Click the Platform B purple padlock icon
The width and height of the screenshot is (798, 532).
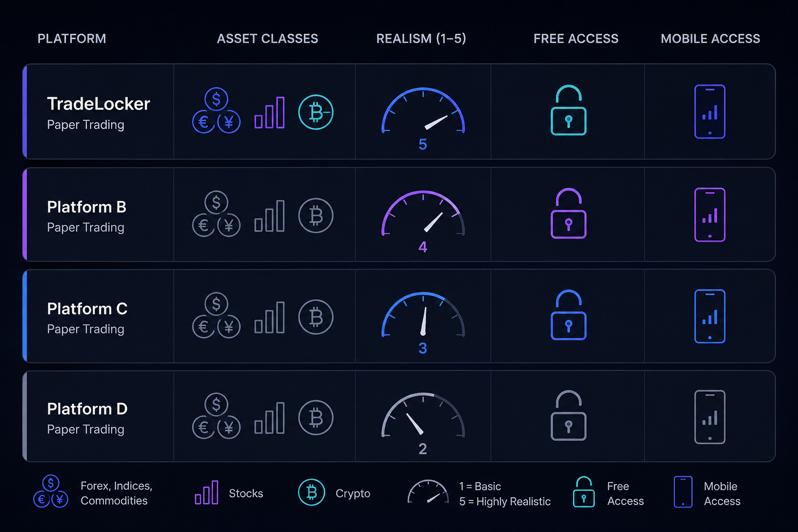tap(568, 214)
